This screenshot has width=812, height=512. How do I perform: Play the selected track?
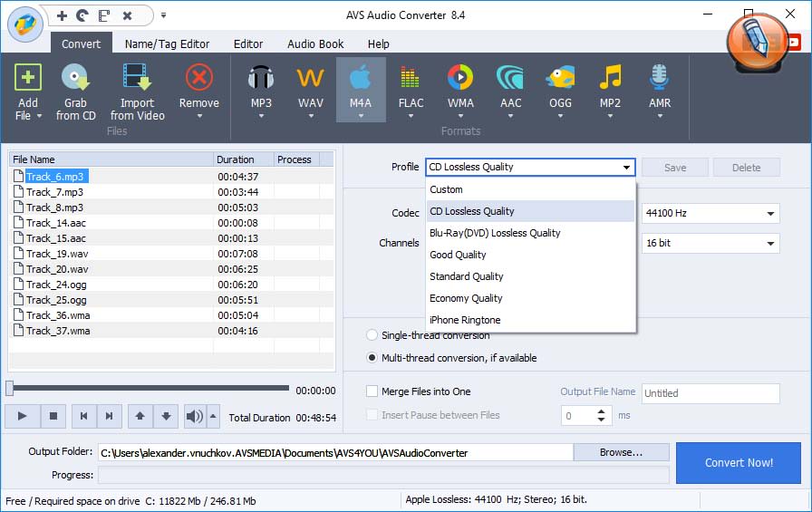(x=23, y=416)
